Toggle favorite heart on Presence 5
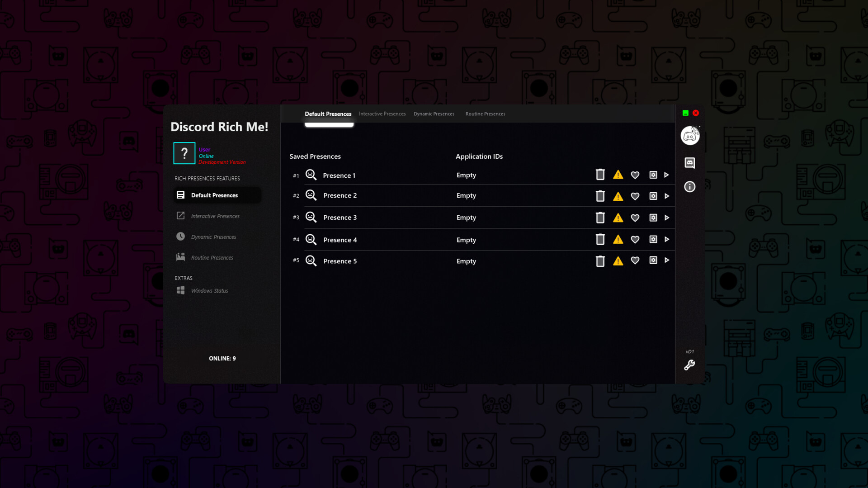The width and height of the screenshot is (868, 488). 635,261
